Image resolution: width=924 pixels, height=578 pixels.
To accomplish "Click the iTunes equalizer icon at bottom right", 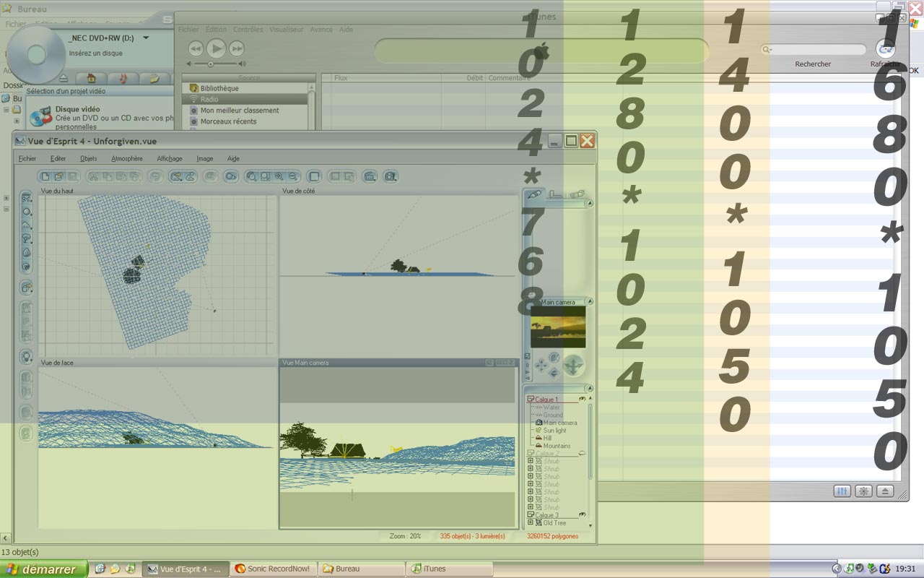I will 842,491.
